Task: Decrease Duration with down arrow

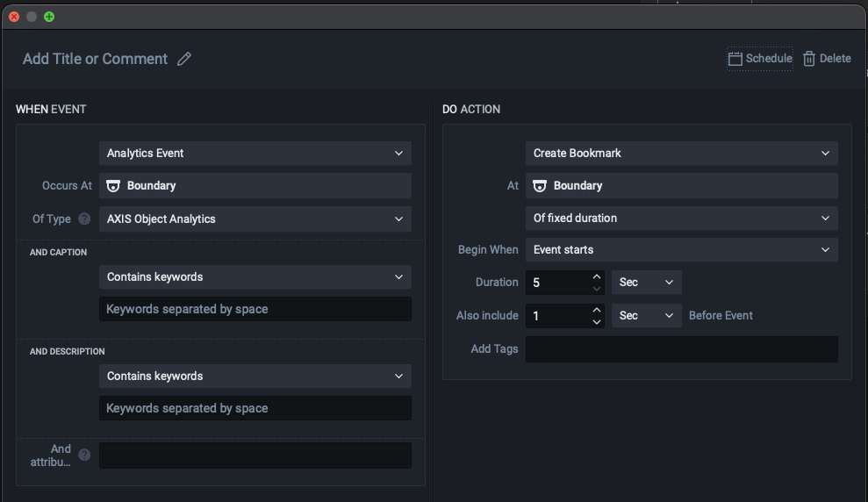Action: point(596,289)
